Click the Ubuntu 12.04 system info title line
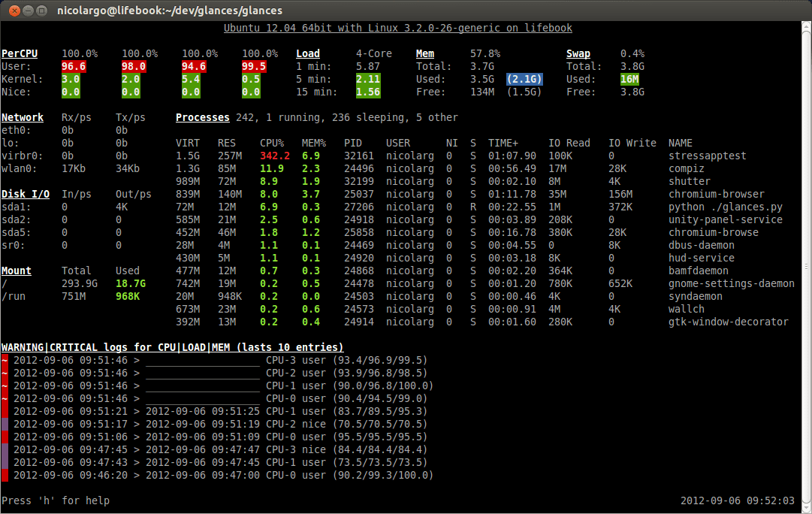The width and height of the screenshot is (812, 514). (x=398, y=28)
